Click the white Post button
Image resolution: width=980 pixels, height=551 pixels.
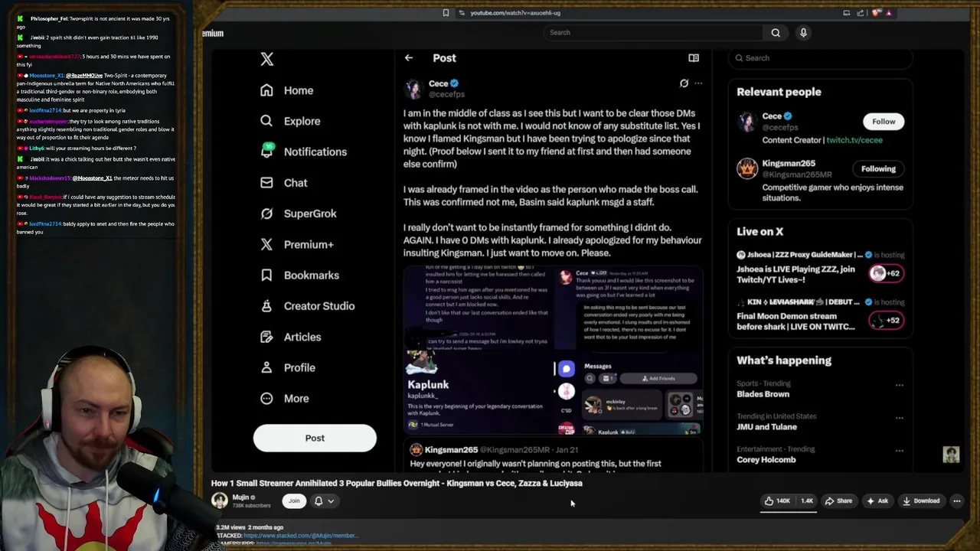(x=315, y=438)
